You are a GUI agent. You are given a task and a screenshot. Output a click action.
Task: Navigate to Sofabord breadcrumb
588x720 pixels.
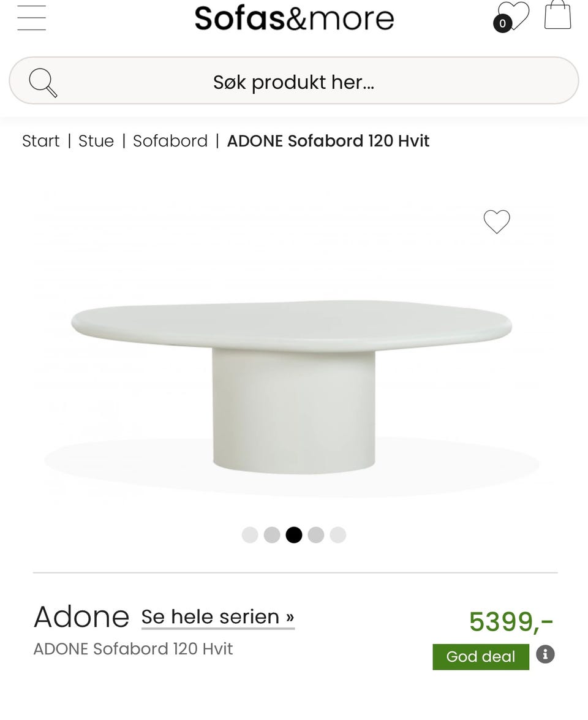coord(170,141)
